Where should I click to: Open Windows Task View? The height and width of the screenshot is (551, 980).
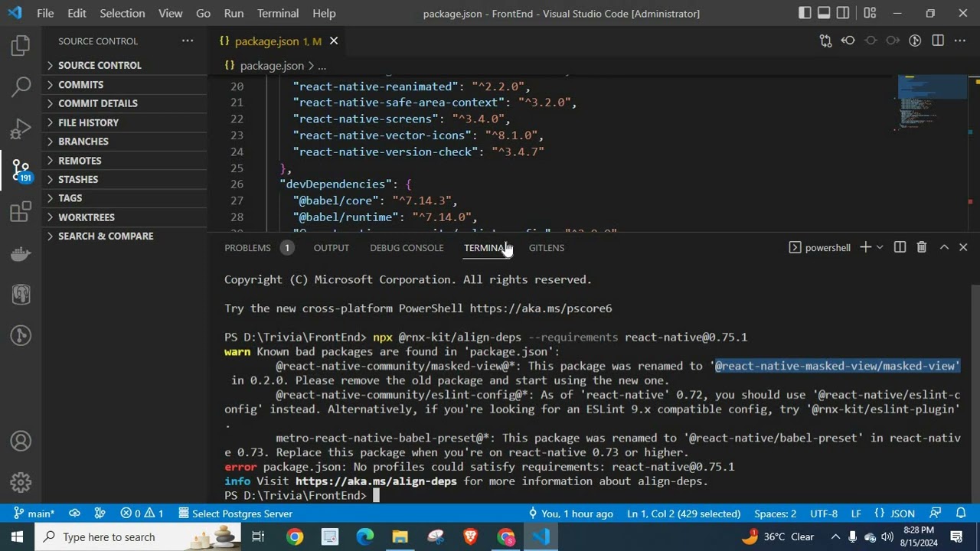click(258, 537)
